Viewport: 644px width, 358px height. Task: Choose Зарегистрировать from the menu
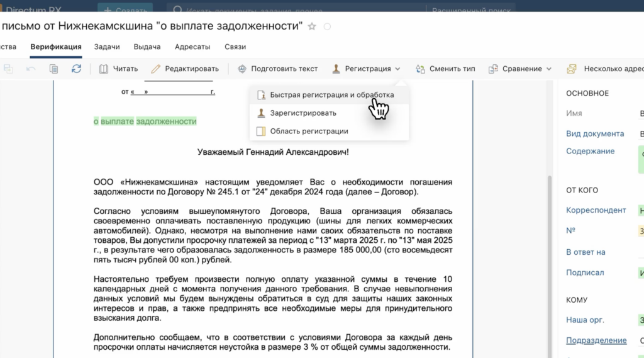point(329,113)
